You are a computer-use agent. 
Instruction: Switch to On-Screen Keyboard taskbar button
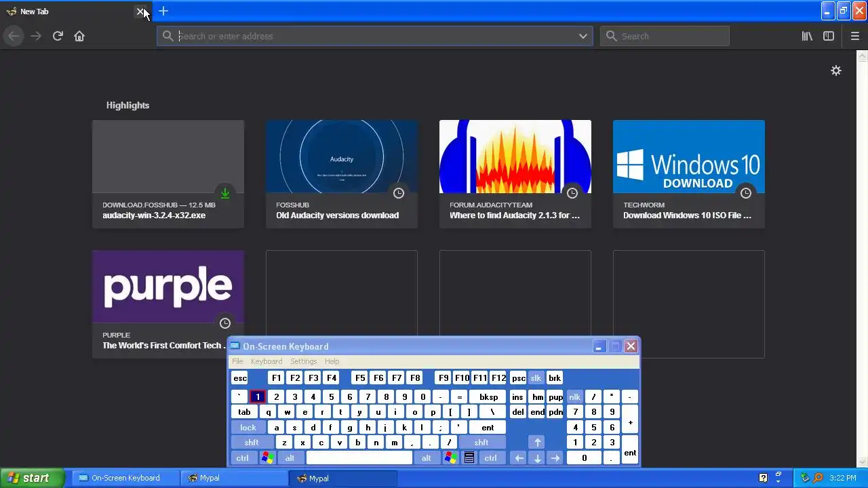tap(125, 478)
